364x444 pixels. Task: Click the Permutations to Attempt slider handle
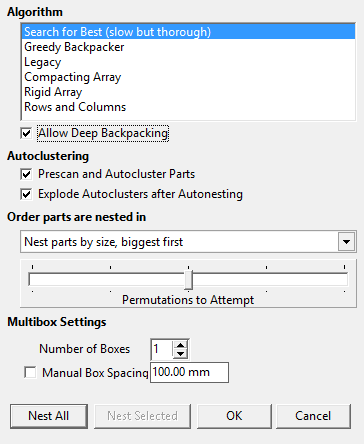coord(188,279)
